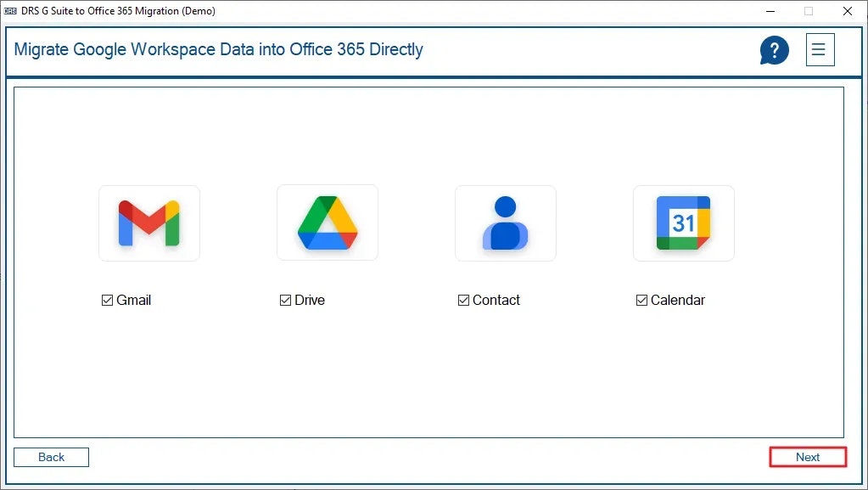Disable the Calendar checkbox
This screenshot has width=868, height=490.
click(641, 301)
